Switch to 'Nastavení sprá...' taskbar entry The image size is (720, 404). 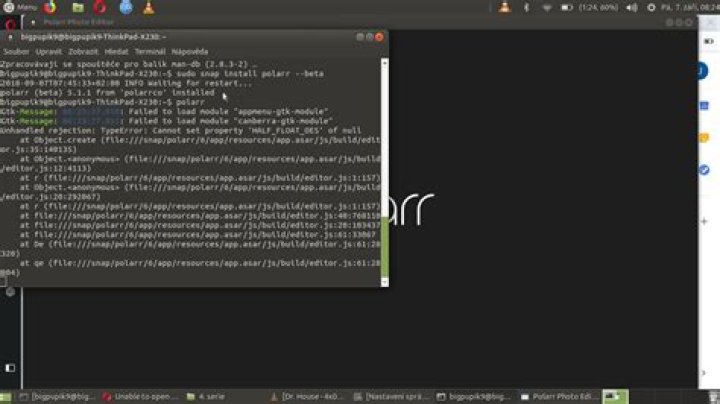pyautogui.click(x=391, y=397)
